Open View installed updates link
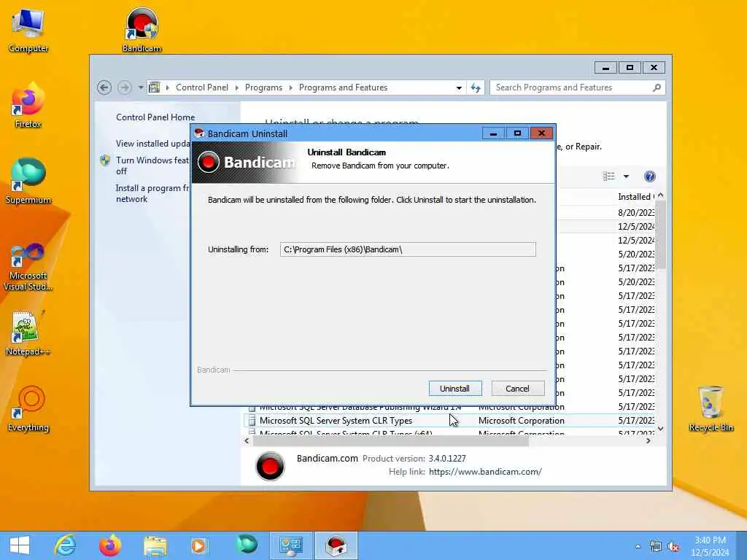This screenshot has height=560, width=747. point(152,144)
